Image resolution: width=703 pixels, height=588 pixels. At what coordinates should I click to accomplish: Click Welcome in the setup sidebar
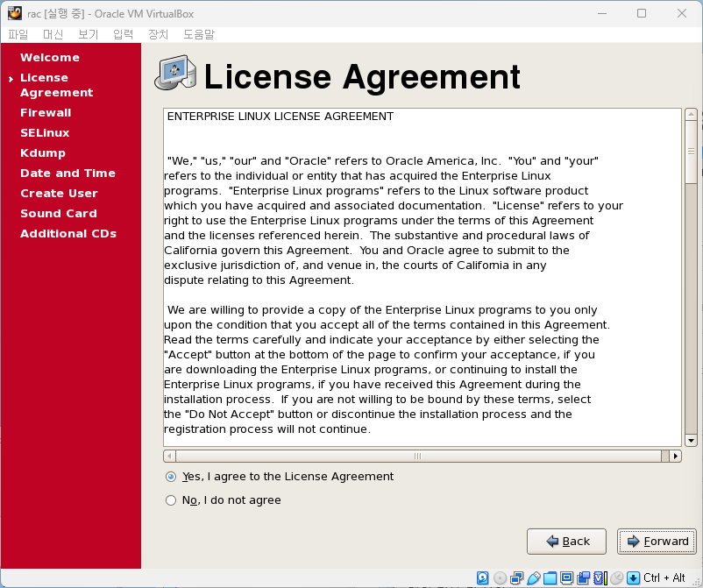[50, 57]
